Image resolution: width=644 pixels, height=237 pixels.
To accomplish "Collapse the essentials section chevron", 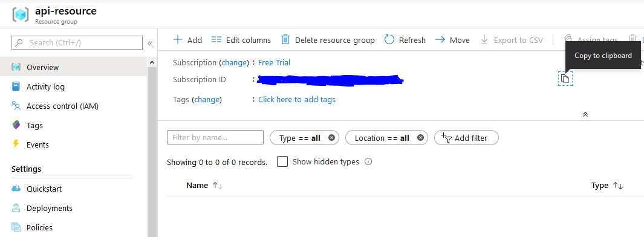I will click(585, 114).
